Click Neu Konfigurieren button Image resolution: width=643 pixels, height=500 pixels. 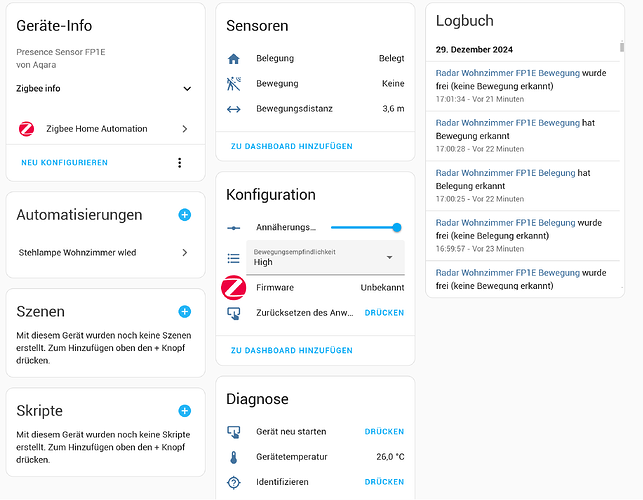[x=65, y=162]
